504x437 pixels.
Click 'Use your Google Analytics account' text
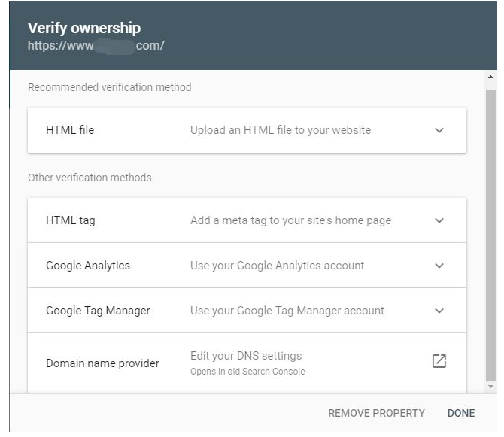pyautogui.click(x=277, y=266)
